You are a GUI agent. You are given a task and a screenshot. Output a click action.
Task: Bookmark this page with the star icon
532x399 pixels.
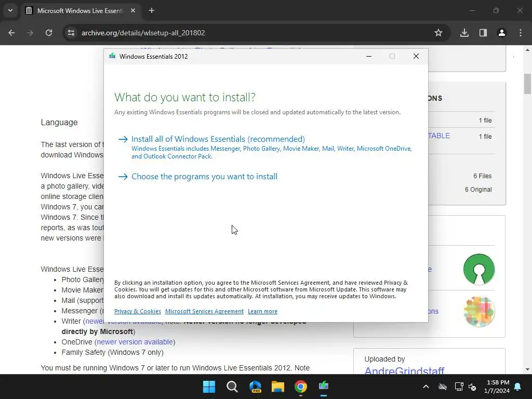(438, 33)
